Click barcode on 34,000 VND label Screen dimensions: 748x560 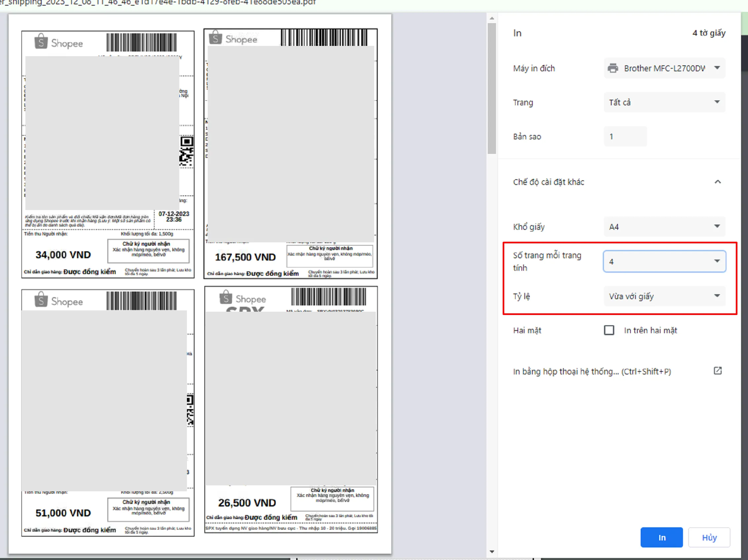tap(141, 42)
